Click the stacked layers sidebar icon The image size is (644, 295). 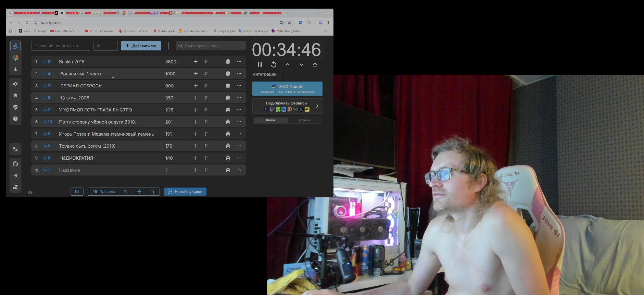[x=15, y=96]
